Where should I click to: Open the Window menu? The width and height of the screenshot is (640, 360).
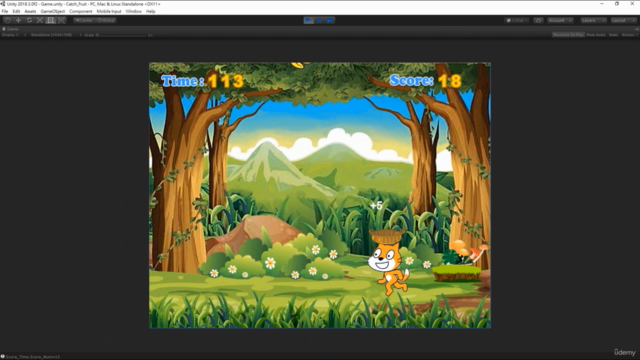click(133, 11)
